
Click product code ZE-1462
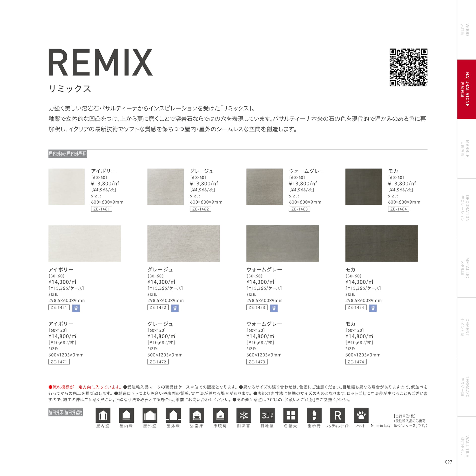click(201, 209)
